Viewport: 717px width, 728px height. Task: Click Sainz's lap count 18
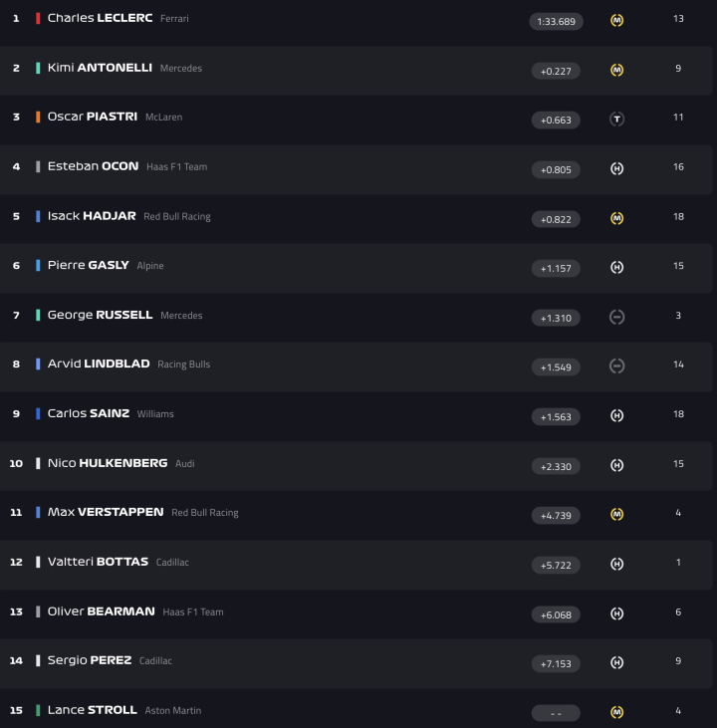pos(678,414)
